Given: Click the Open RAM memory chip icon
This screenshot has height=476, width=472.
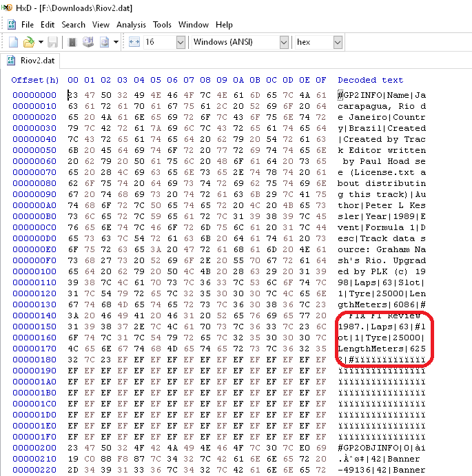Looking at the screenshot, I should click(x=71, y=42).
